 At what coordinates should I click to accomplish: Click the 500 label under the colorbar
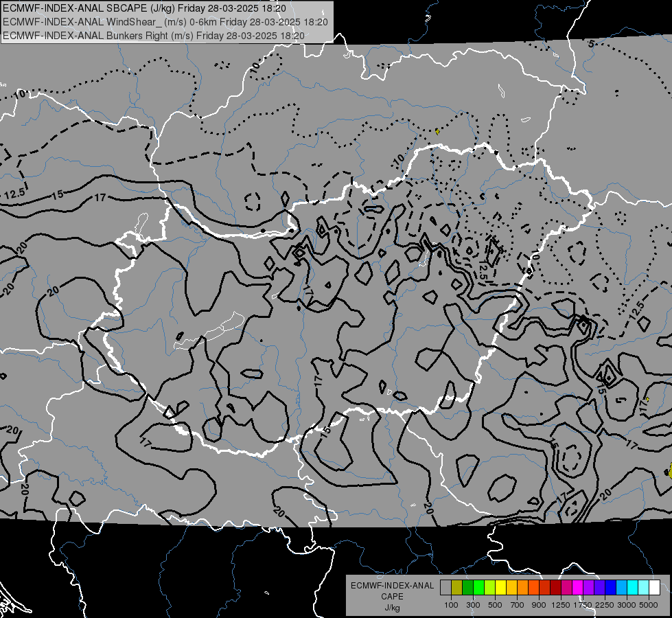(495, 605)
